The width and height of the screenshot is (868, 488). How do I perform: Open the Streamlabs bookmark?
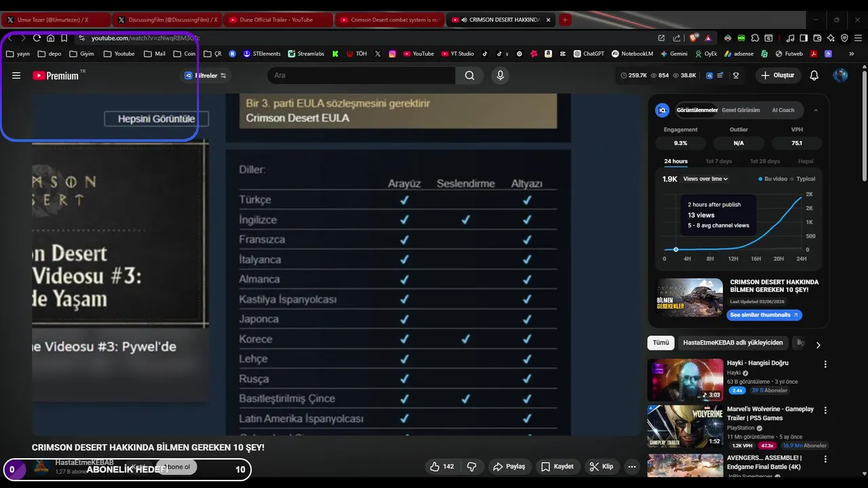(x=306, y=54)
